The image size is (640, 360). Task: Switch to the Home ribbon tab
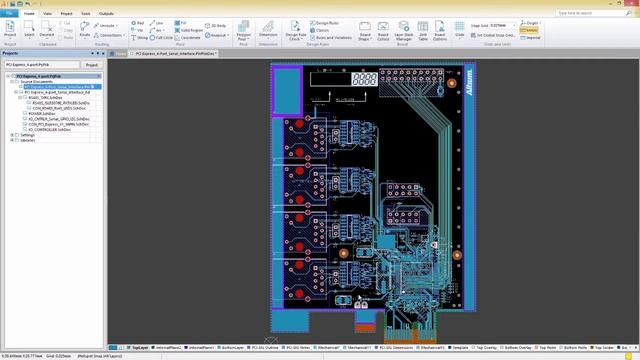pos(29,13)
